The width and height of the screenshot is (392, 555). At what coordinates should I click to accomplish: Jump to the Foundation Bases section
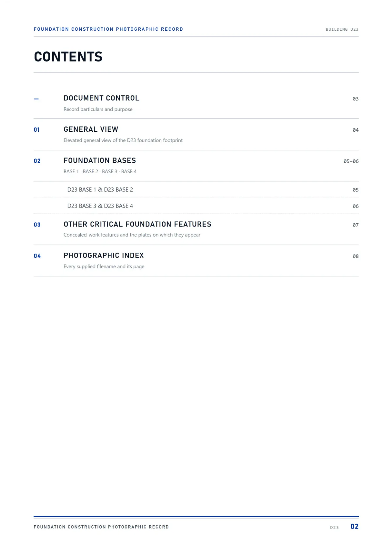[100, 160]
